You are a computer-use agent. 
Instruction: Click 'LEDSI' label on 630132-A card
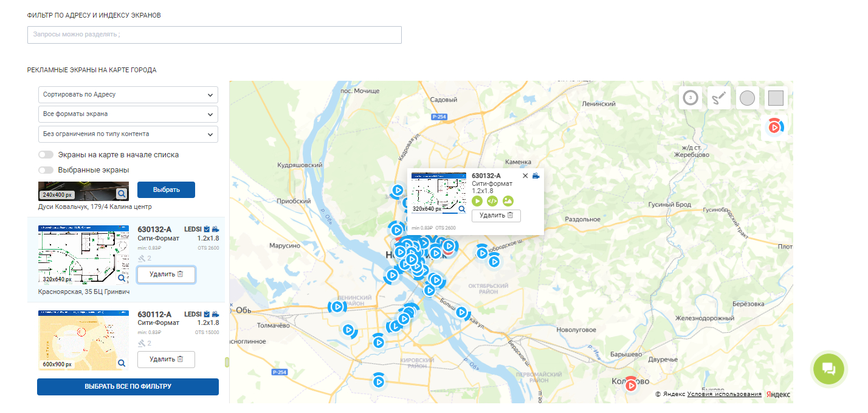(193, 230)
